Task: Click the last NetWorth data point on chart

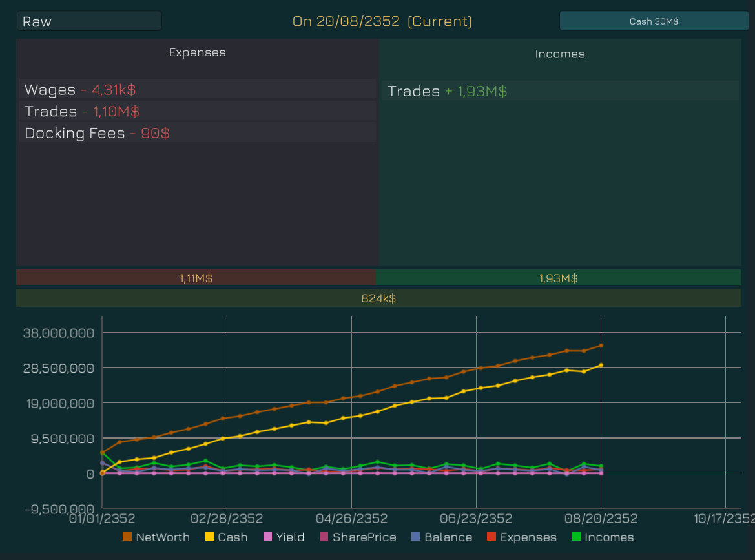Action: pos(601,346)
